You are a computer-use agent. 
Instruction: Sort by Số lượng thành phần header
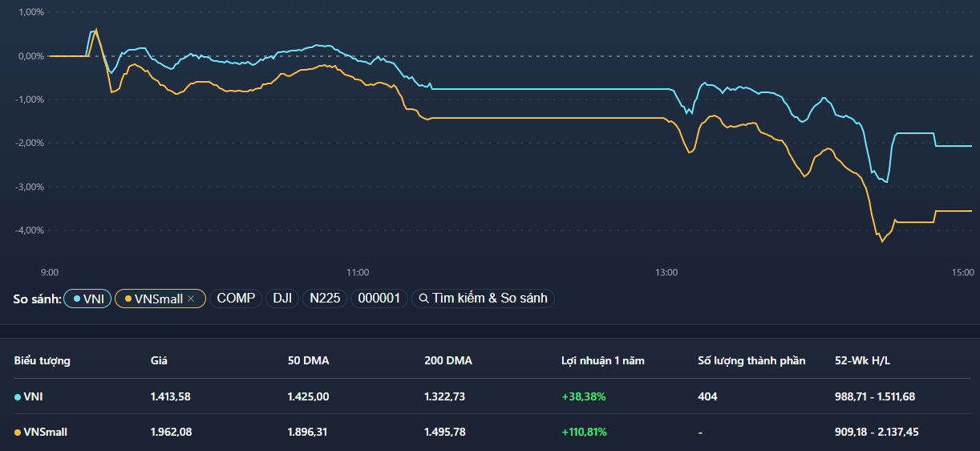(x=751, y=360)
